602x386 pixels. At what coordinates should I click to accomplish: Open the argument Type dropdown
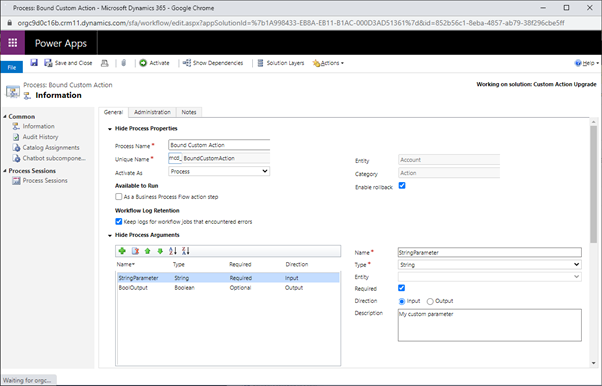pos(490,264)
